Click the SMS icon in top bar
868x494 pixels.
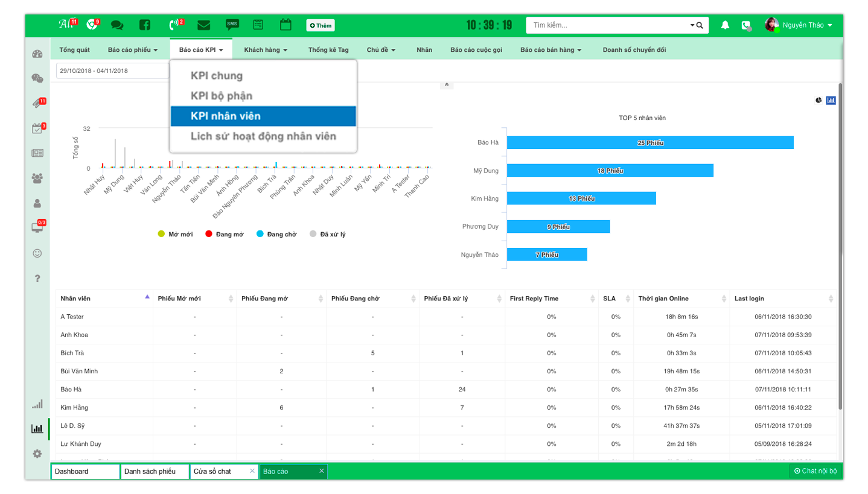tap(232, 25)
